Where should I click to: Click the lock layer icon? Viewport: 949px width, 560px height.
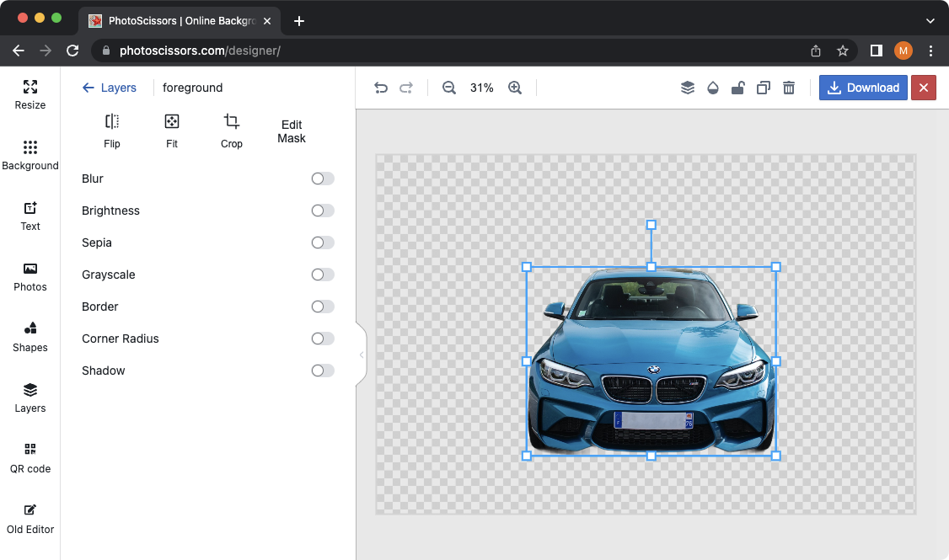(x=737, y=88)
